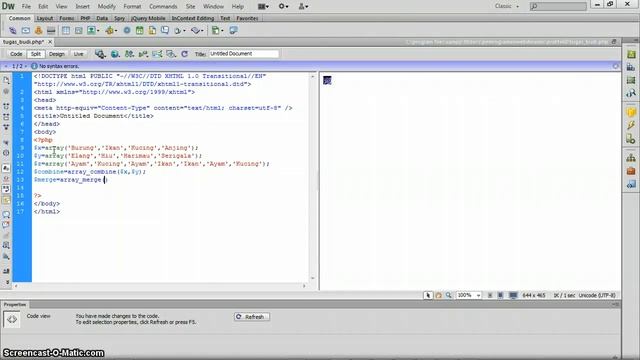Click the Apply Comment icon in coding toolbar
Image resolution: width=640 pixels, height=360 pixels.
6,214
